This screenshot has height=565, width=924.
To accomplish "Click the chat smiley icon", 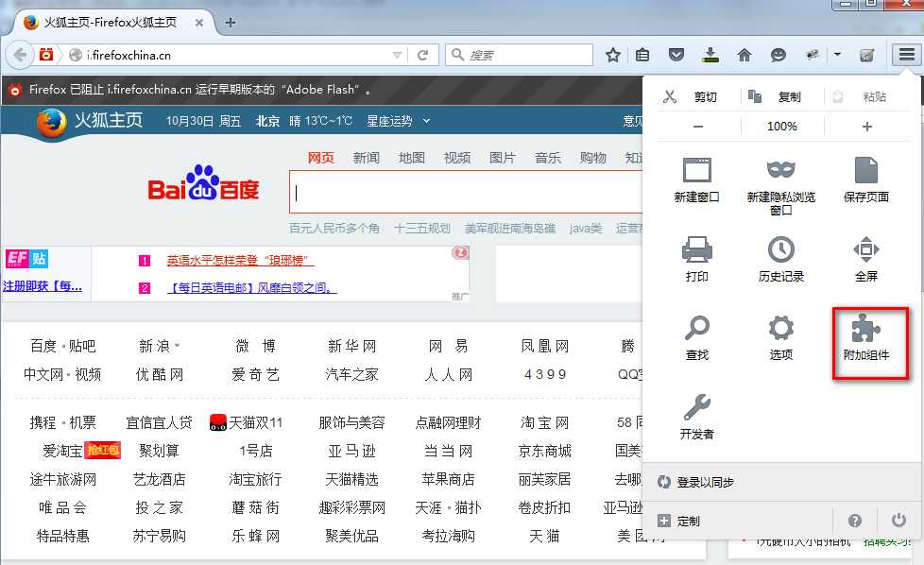I will coord(779,55).
